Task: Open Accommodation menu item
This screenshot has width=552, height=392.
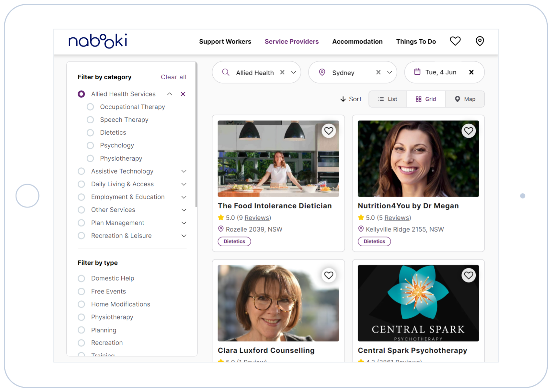Action: [357, 42]
